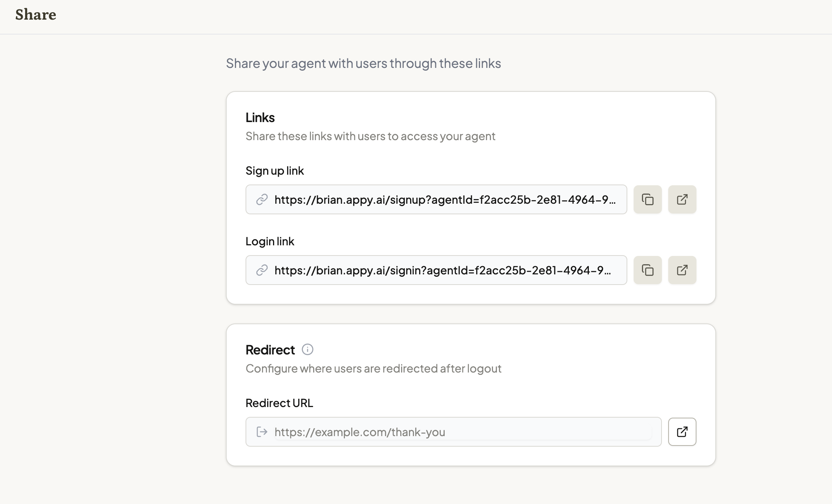Click logout arrow icon in Redirect URL field
832x504 pixels.
click(x=262, y=432)
